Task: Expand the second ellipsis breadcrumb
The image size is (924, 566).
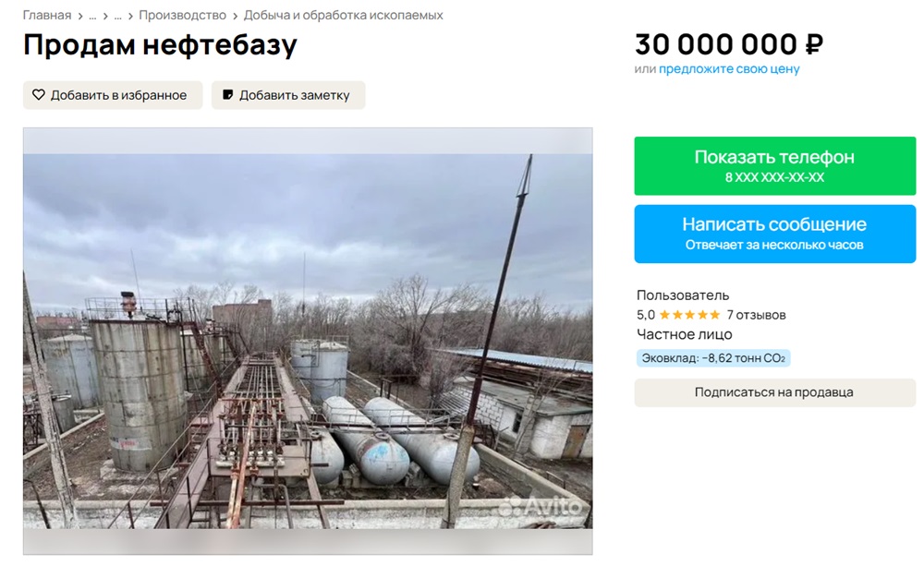Action: pos(118,16)
